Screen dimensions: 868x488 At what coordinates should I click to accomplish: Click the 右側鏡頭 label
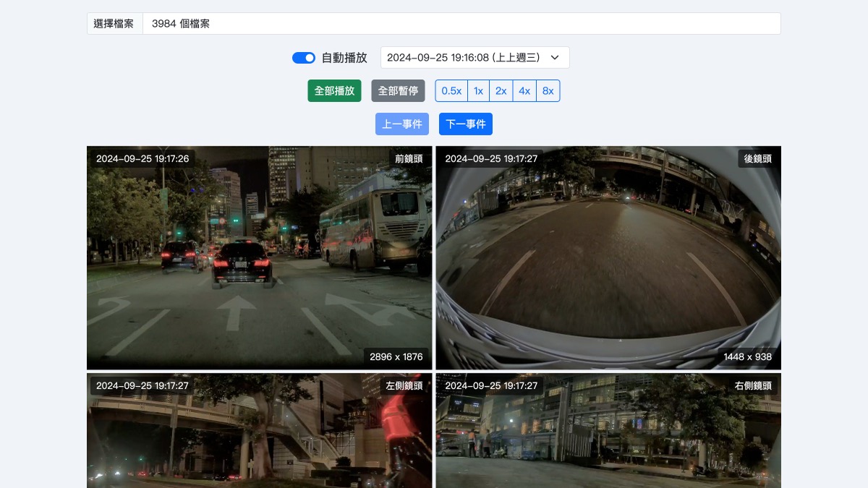click(753, 386)
